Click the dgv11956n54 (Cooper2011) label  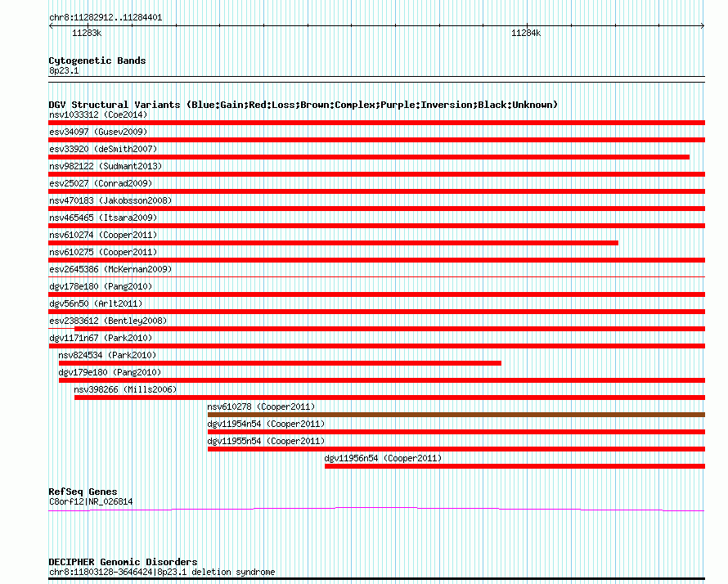coord(383,458)
